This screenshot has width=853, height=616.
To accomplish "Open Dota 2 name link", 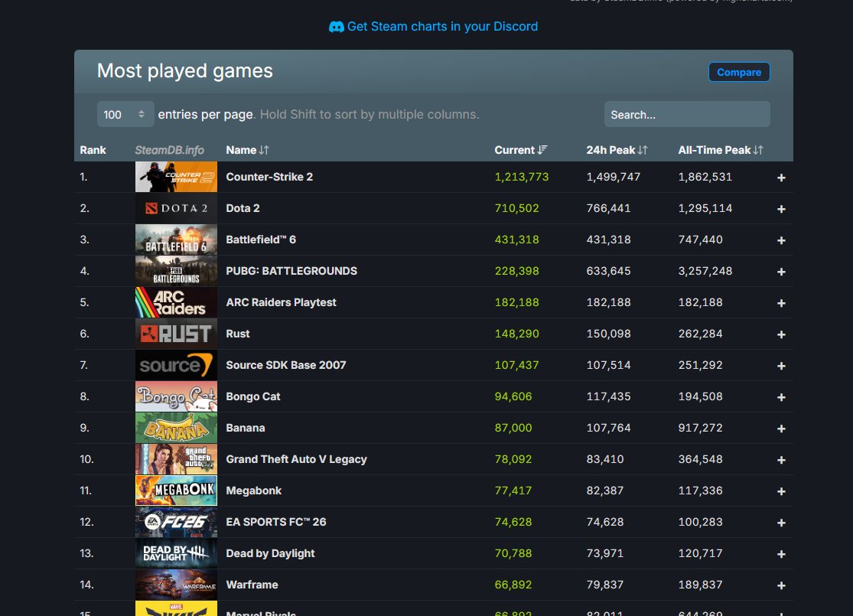I will coord(243,208).
